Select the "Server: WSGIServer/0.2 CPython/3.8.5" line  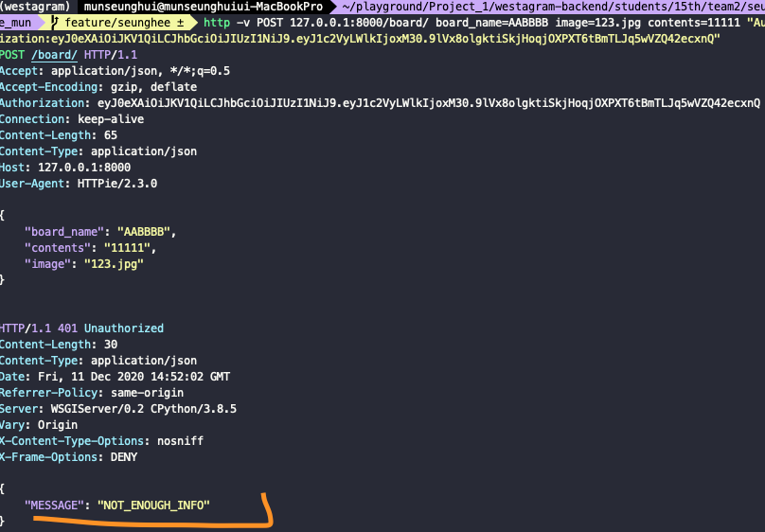coord(118,409)
